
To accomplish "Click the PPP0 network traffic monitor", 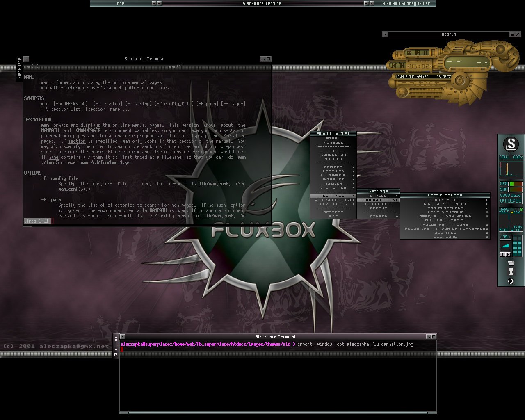I will (511, 219).
